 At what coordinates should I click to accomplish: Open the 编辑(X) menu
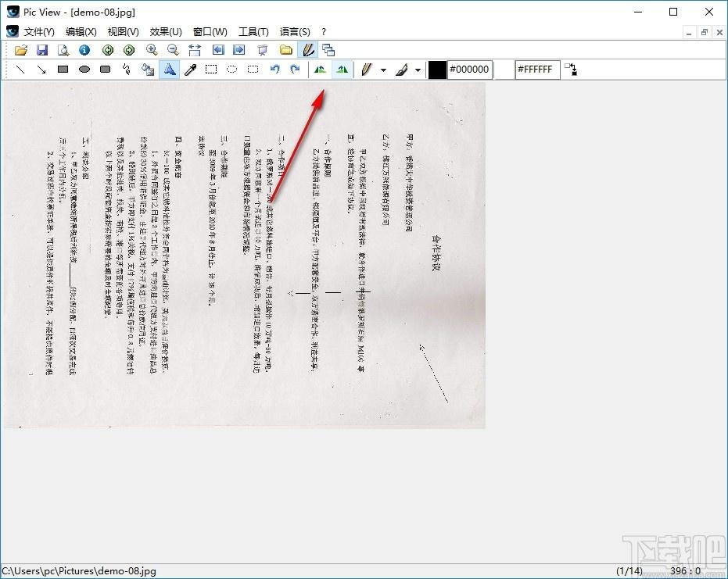81,31
